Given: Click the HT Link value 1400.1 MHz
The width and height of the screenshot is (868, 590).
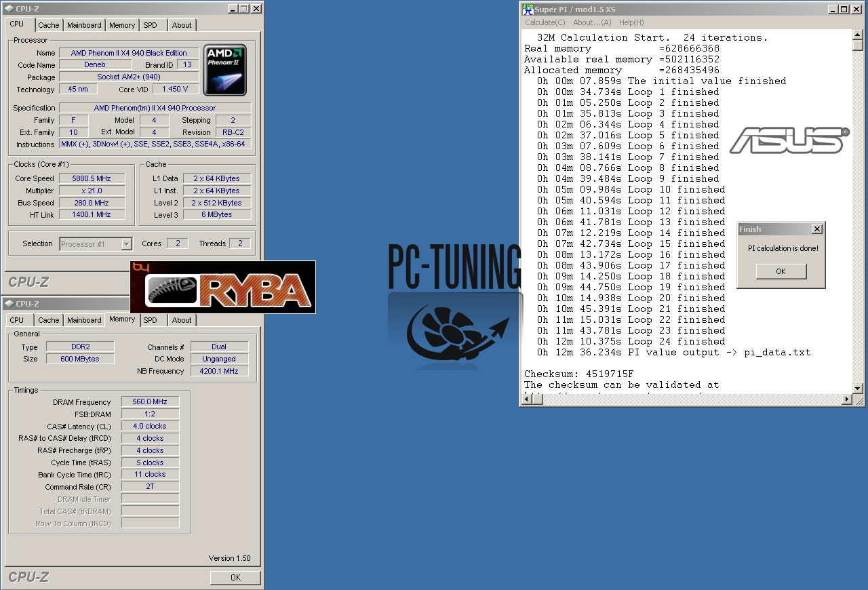Looking at the screenshot, I should pyautogui.click(x=92, y=214).
